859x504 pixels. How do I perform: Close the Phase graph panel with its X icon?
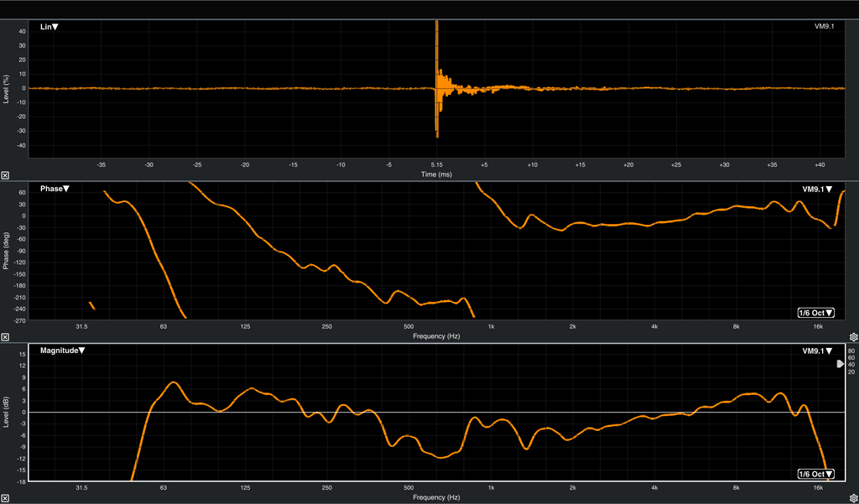click(x=5, y=337)
